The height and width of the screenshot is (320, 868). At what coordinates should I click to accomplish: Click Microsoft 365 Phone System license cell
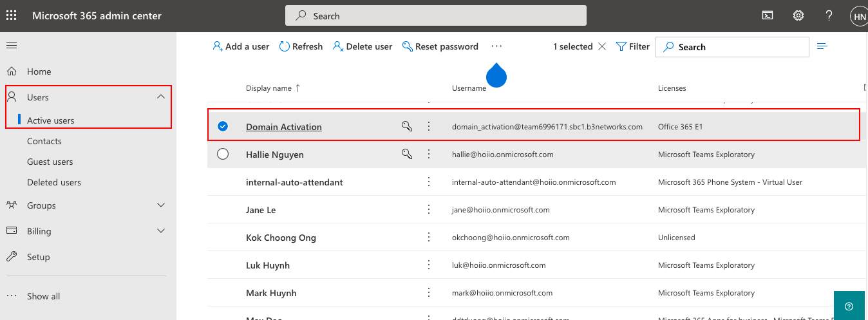tap(730, 182)
